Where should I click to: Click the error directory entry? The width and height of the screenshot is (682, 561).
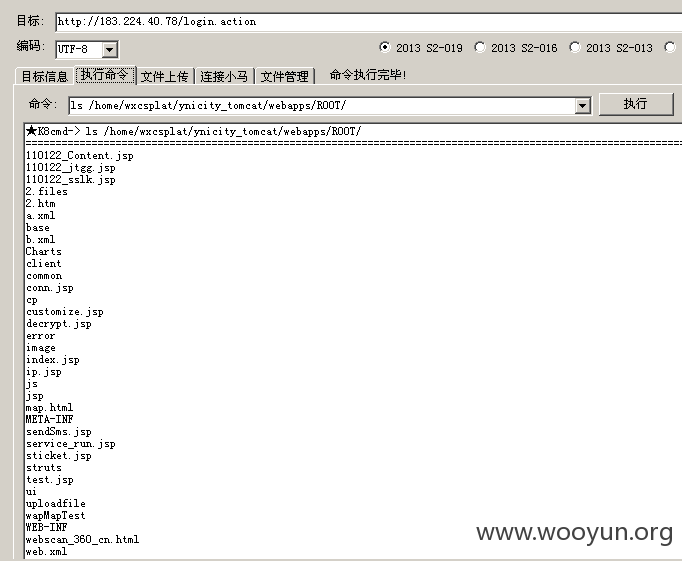coord(40,336)
